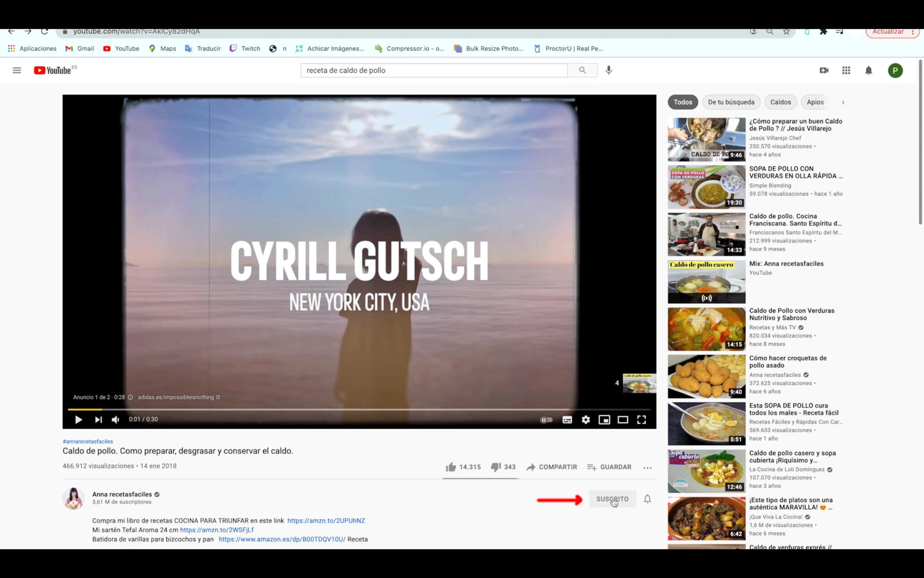Open the amzn.to/2UPUhNZ link in the description
This screenshot has height=578, width=924.
[x=326, y=521]
